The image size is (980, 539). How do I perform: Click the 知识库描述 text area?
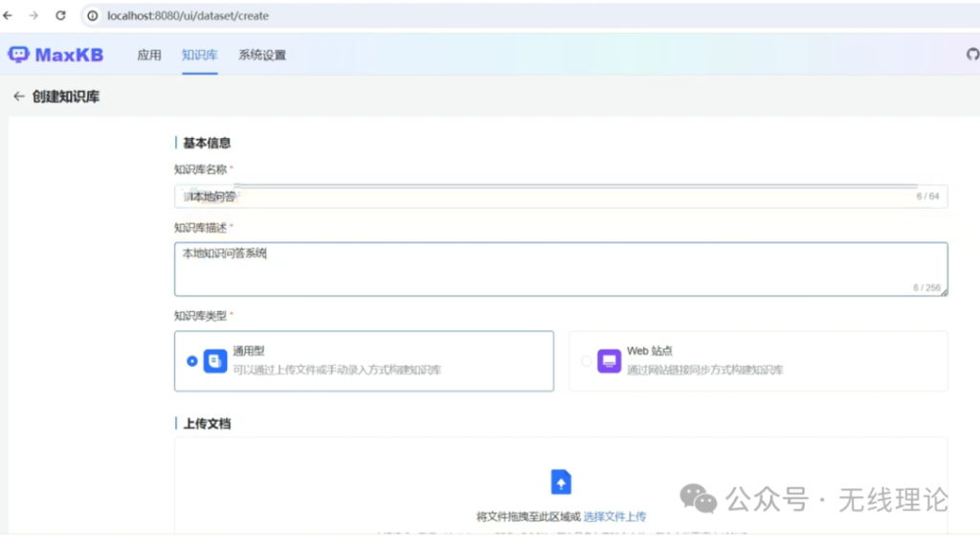pyautogui.click(x=561, y=269)
